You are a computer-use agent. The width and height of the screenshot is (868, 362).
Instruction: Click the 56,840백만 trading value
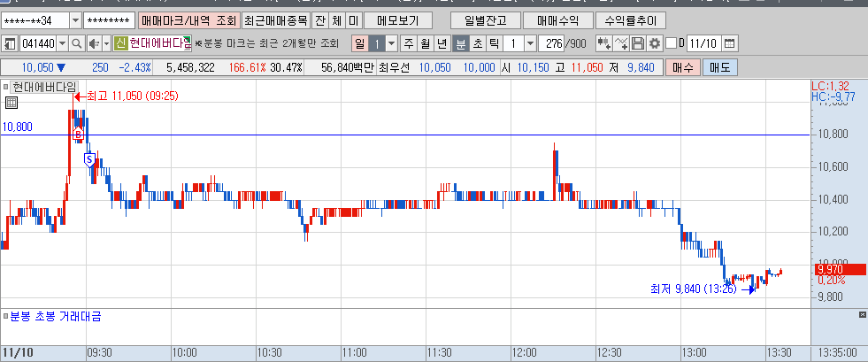[x=347, y=67]
